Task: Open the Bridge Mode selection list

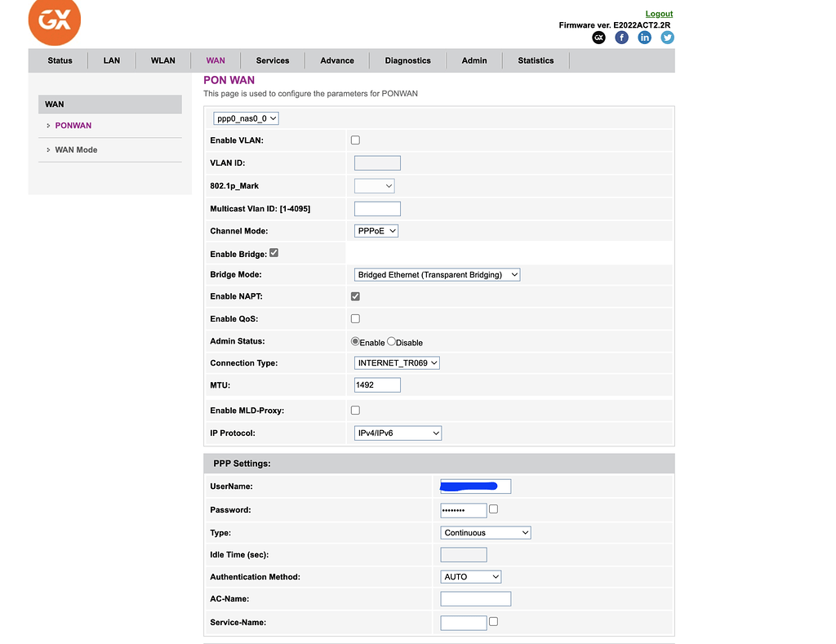Action: tap(437, 274)
